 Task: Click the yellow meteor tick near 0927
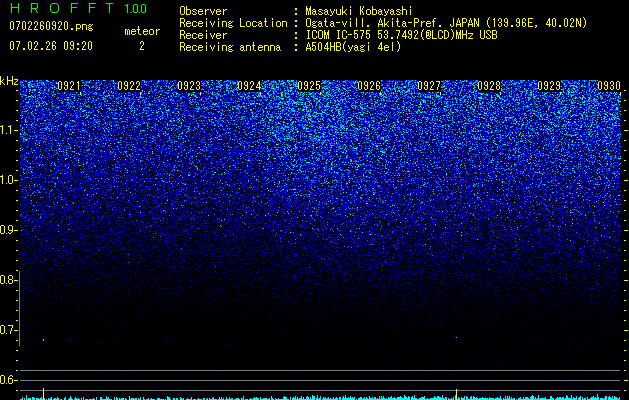click(457, 393)
